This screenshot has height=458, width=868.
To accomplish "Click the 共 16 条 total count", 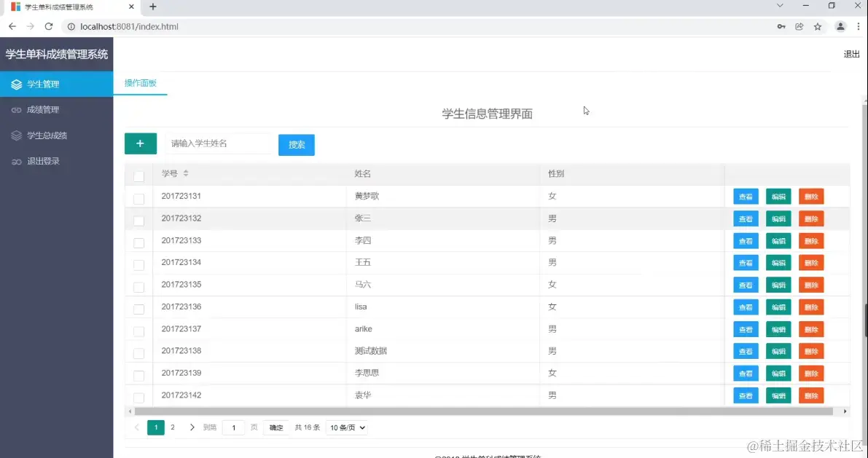I will (308, 427).
